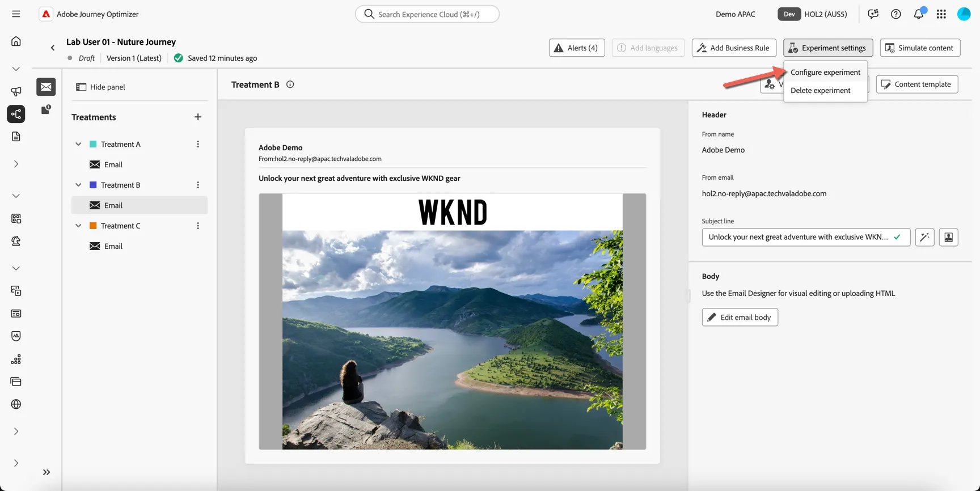Image resolution: width=980 pixels, height=491 pixels.
Task: Select Email under Treatment C
Action: 140,246
